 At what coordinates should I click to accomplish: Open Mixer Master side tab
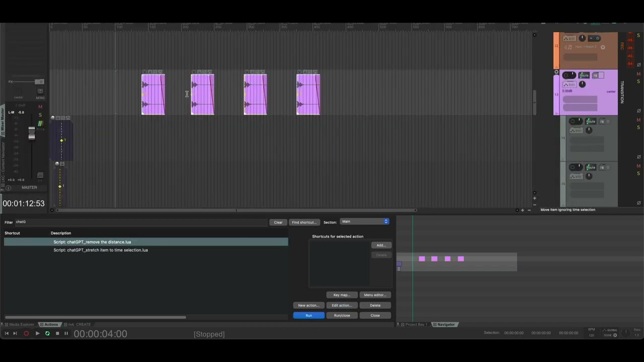(x=2, y=121)
